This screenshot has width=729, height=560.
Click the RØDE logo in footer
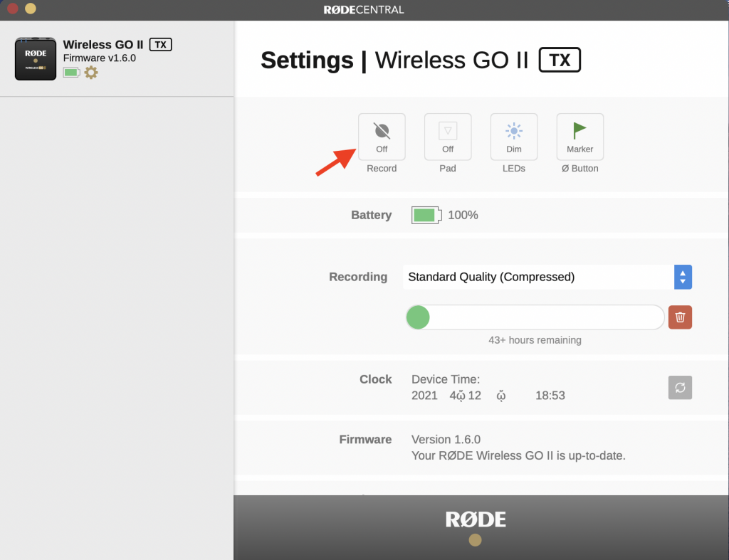click(x=476, y=519)
